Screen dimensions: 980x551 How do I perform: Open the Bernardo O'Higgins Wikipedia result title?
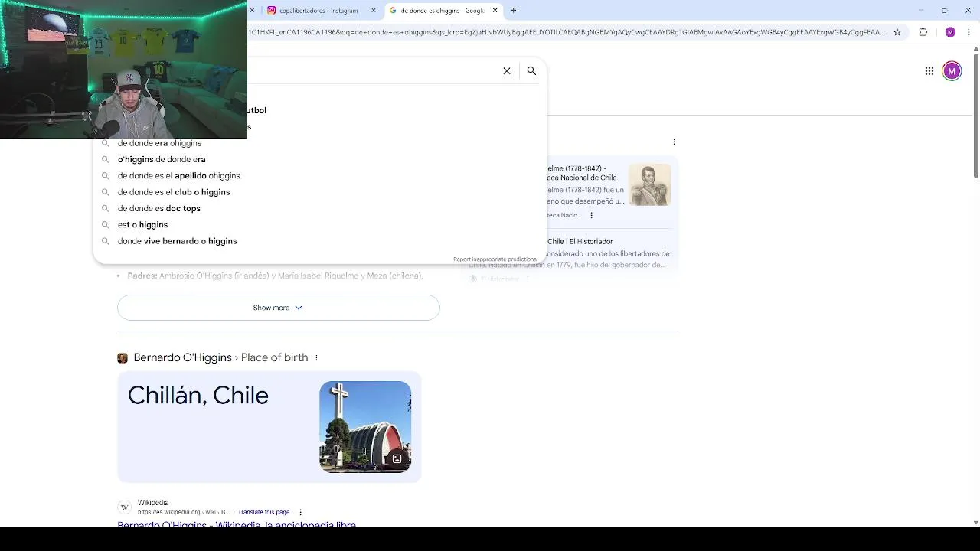pyautogui.click(x=237, y=524)
